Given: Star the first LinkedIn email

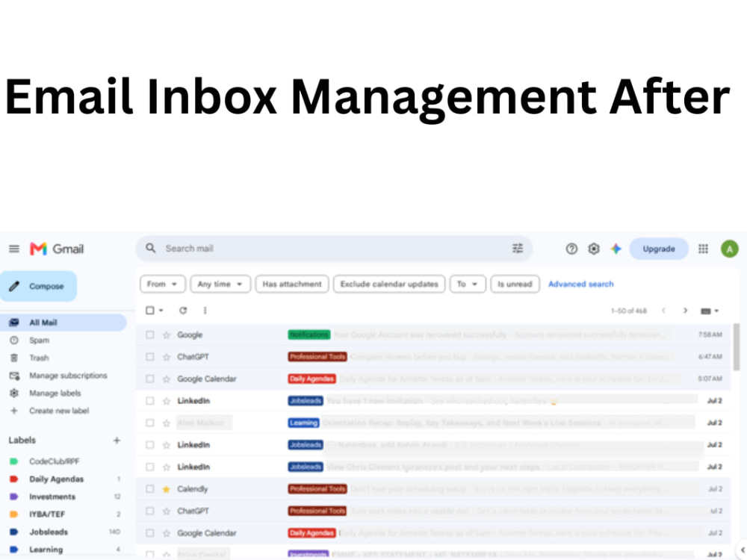Looking at the screenshot, I should pyautogui.click(x=167, y=401).
